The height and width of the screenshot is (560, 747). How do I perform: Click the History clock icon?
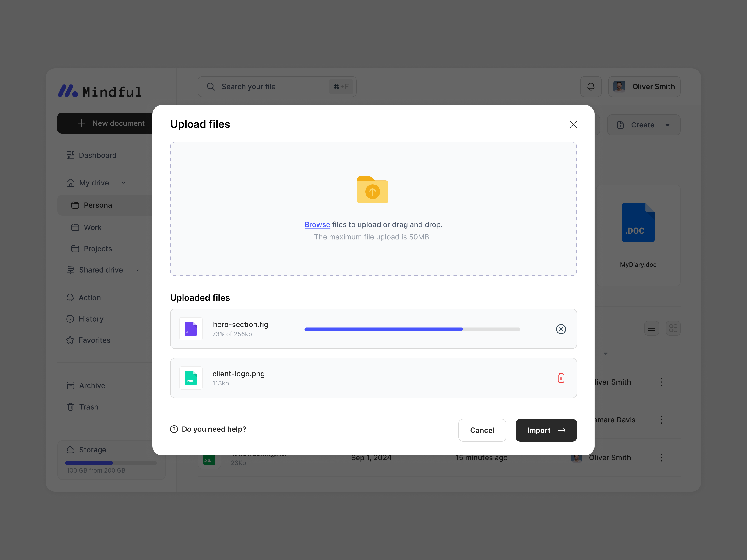tap(70, 319)
